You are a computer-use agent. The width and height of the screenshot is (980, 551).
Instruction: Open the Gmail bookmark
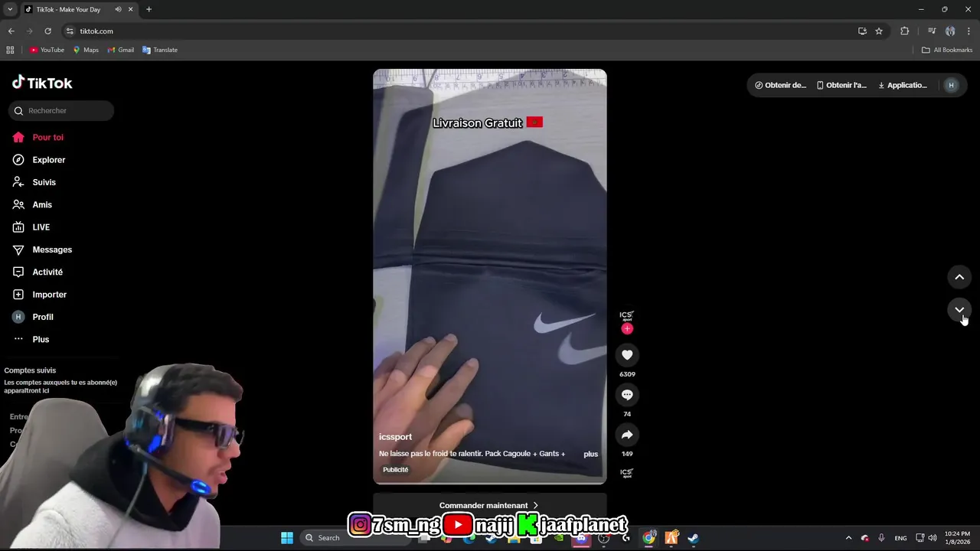tap(120, 50)
